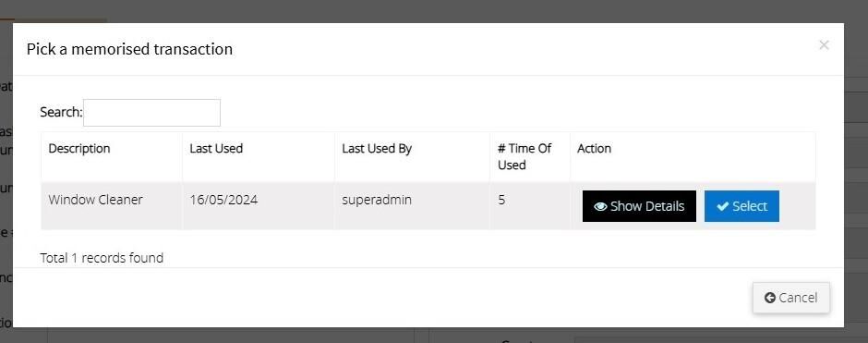The height and width of the screenshot is (343, 868).
Task: Click the eye icon on Show Details
Action: (600, 207)
